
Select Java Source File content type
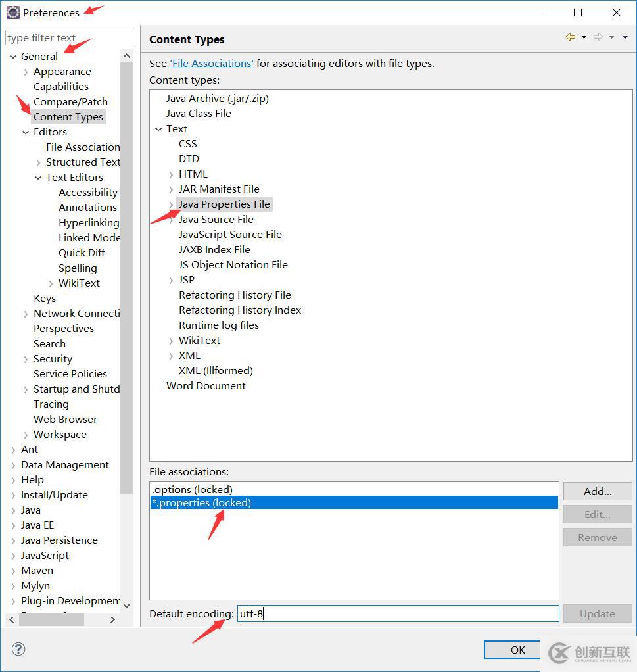coord(216,220)
